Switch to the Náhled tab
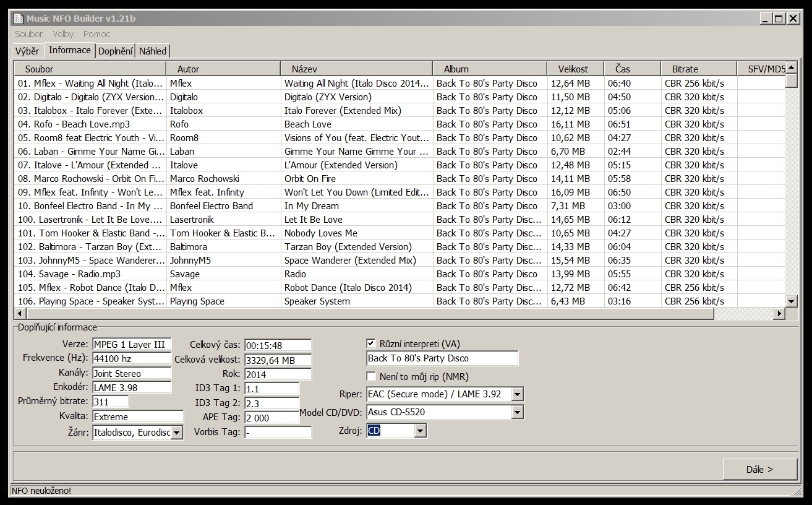The width and height of the screenshot is (812, 505). [x=152, y=51]
